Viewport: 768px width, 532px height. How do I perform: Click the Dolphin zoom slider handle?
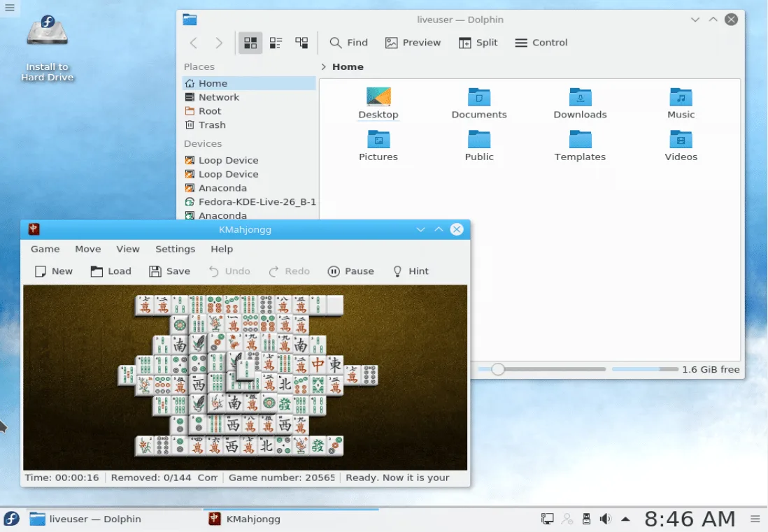click(x=497, y=370)
